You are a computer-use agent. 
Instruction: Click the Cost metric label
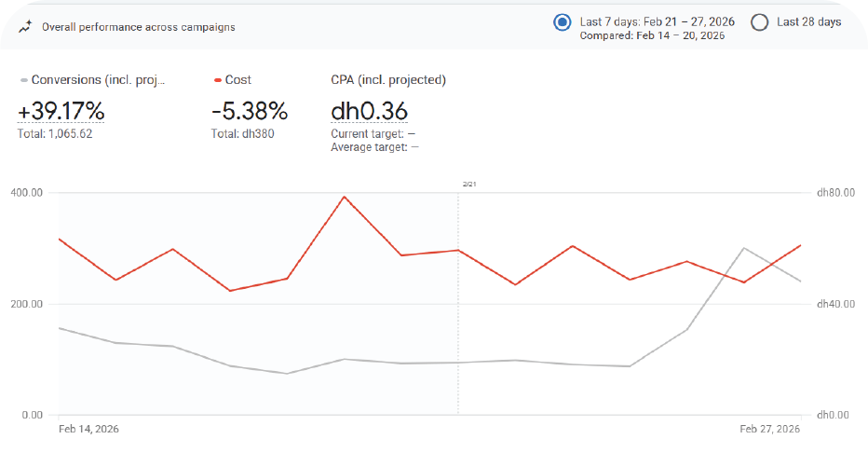[238, 80]
